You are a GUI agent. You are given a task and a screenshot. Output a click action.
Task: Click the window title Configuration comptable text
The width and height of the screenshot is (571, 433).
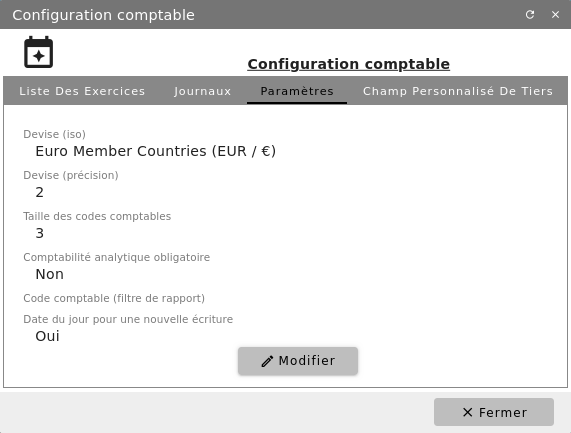point(103,15)
